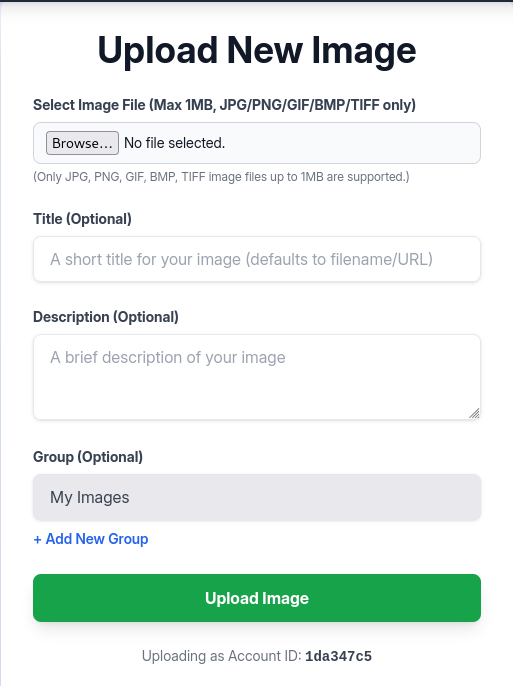Focus the Description text area
513x686 pixels.
tap(257, 377)
